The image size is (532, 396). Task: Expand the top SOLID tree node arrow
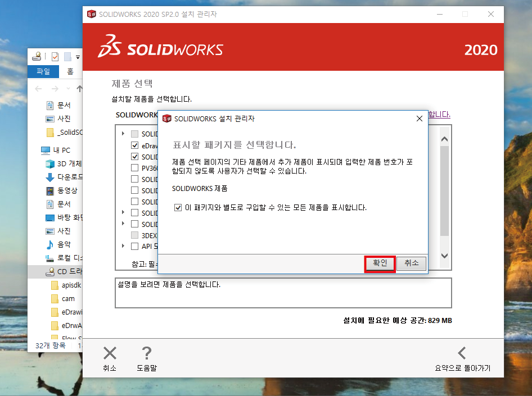[123, 134]
